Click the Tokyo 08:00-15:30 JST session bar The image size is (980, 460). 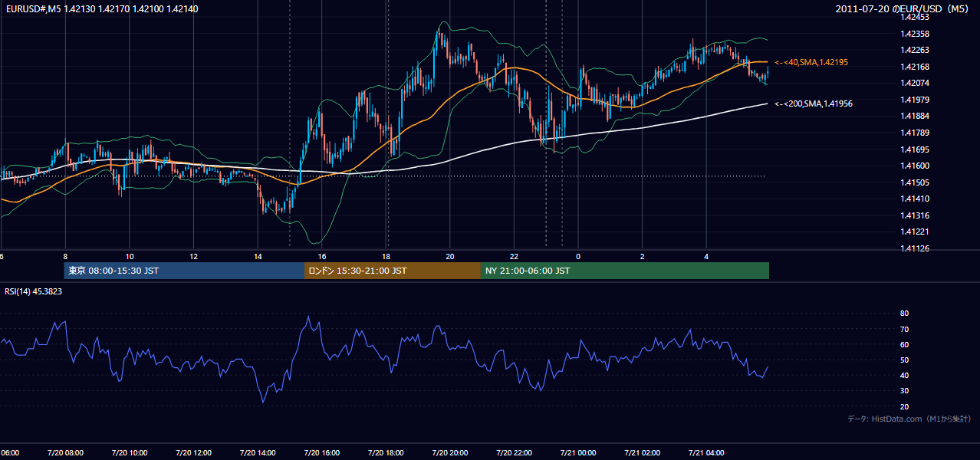click(184, 271)
